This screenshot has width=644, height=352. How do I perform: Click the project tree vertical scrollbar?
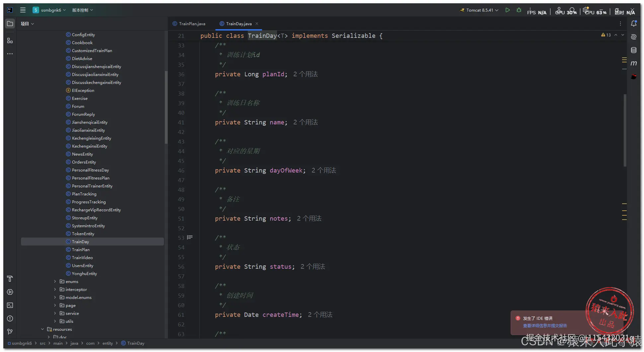click(x=166, y=107)
